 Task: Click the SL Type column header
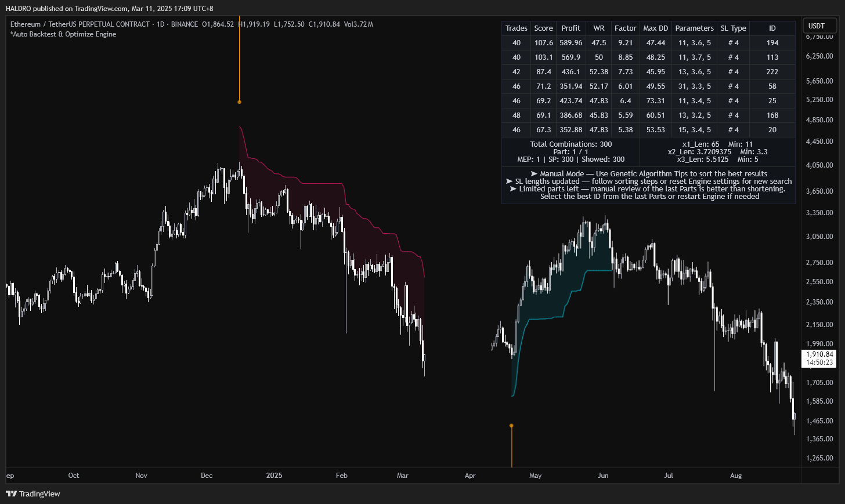pos(734,28)
